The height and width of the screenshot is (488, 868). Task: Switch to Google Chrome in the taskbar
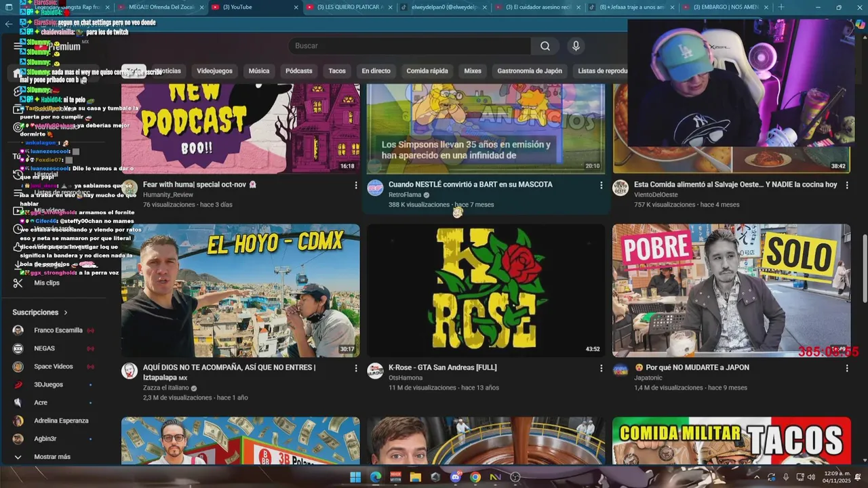[x=475, y=477]
